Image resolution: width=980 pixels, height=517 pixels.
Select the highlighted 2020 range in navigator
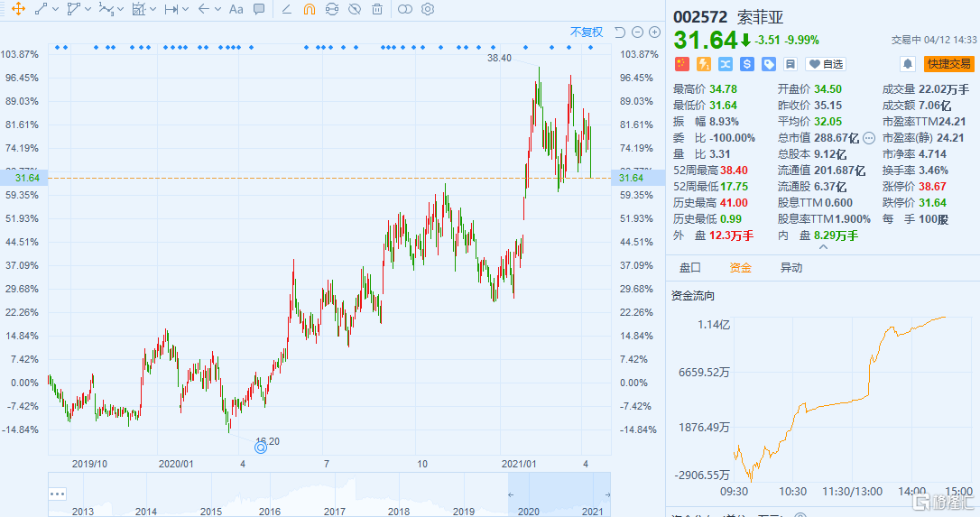point(559,494)
